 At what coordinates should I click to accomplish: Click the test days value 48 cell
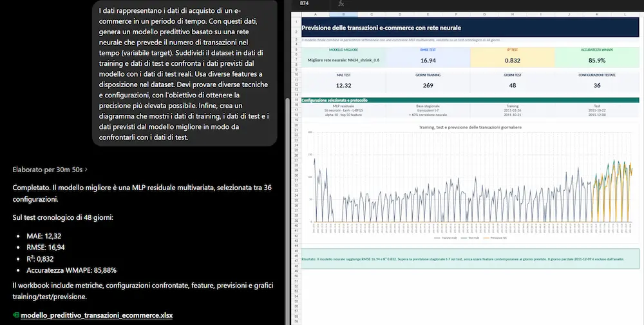512,86
